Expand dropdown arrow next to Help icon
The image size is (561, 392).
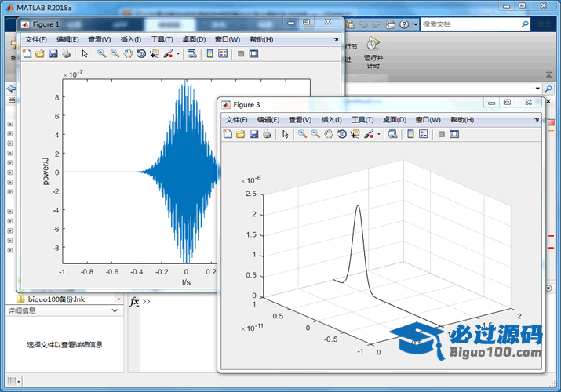pos(415,24)
